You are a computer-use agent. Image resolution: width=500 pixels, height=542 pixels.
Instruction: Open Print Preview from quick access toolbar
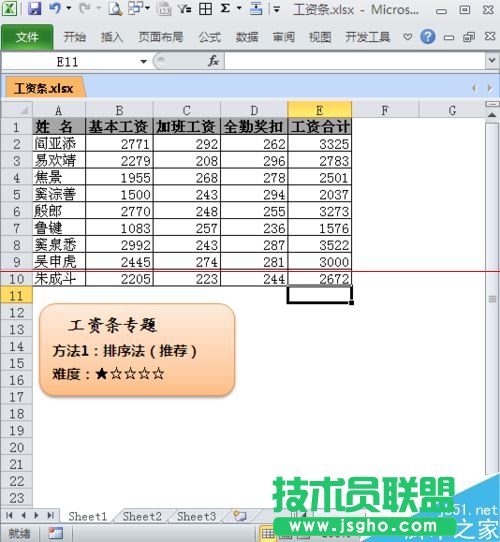[114, 9]
